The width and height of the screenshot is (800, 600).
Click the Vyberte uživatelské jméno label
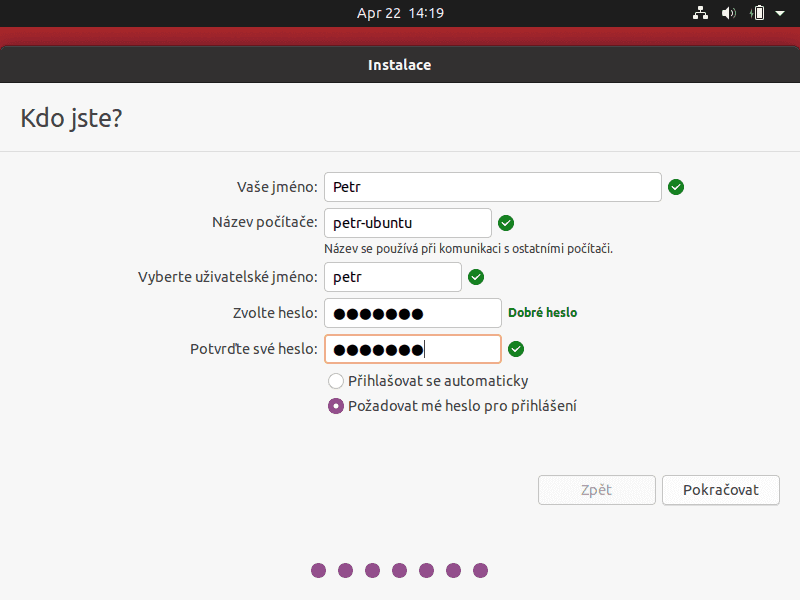(228, 277)
